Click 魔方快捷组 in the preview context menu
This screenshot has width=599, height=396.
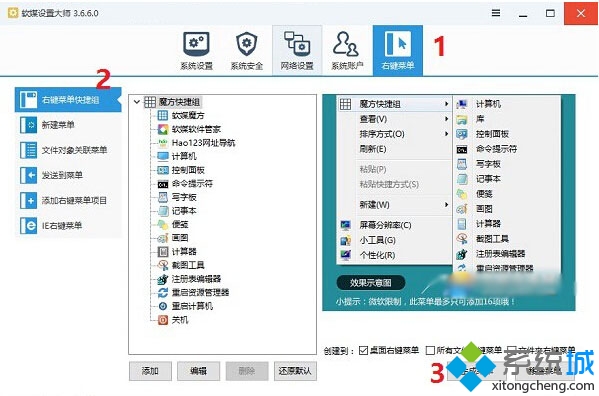click(394, 104)
